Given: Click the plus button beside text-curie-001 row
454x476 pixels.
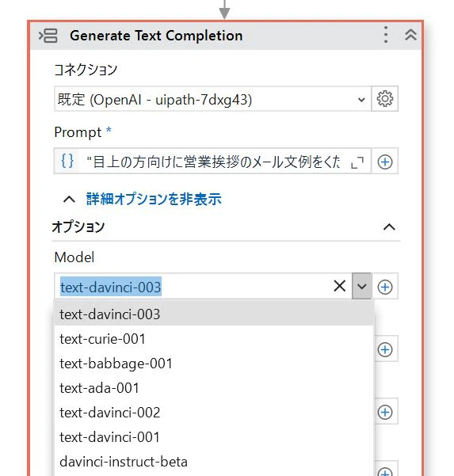Looking at the screenshot, I should 385,349.
